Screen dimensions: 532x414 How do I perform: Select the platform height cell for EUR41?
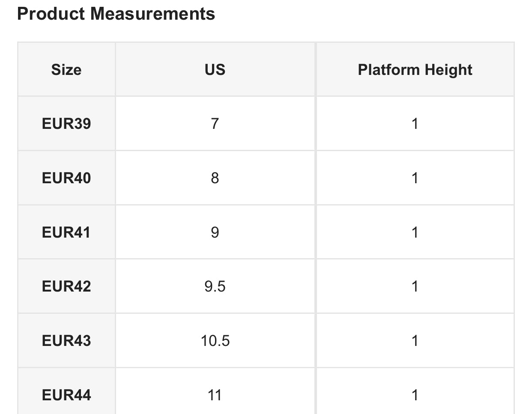coord(415,232)
